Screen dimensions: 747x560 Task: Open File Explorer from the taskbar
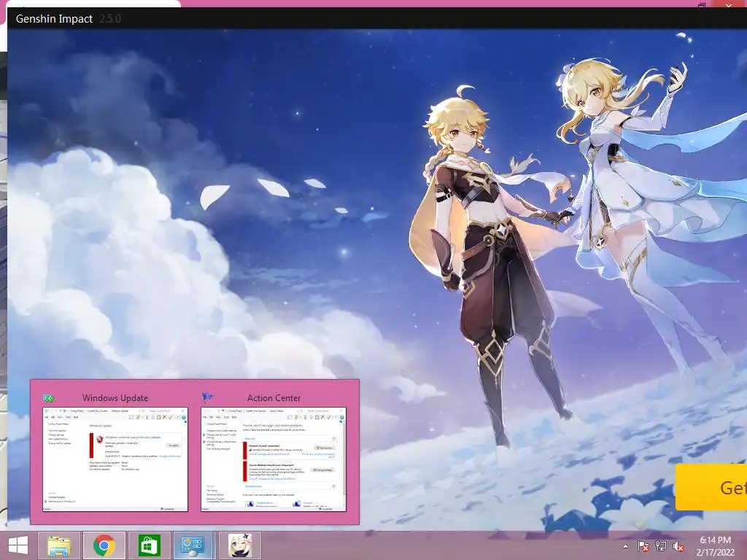59,545
